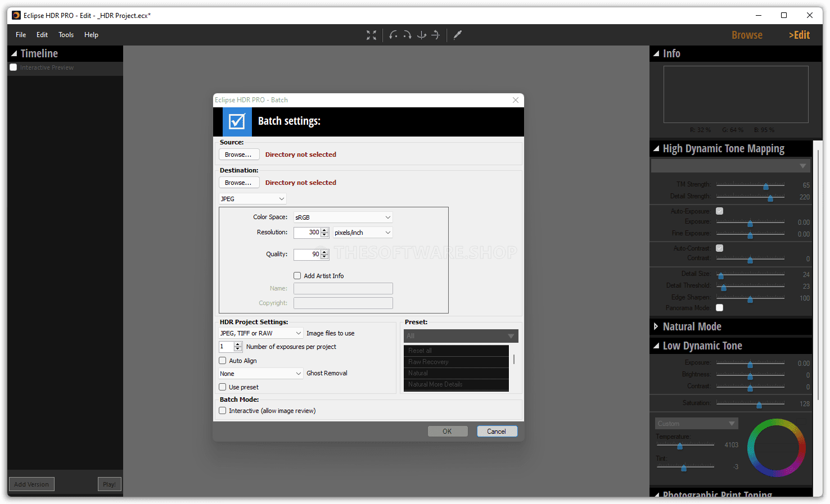Enable Panorama Mode checkbox
This screenshot has height=504, width=830.
720,308
